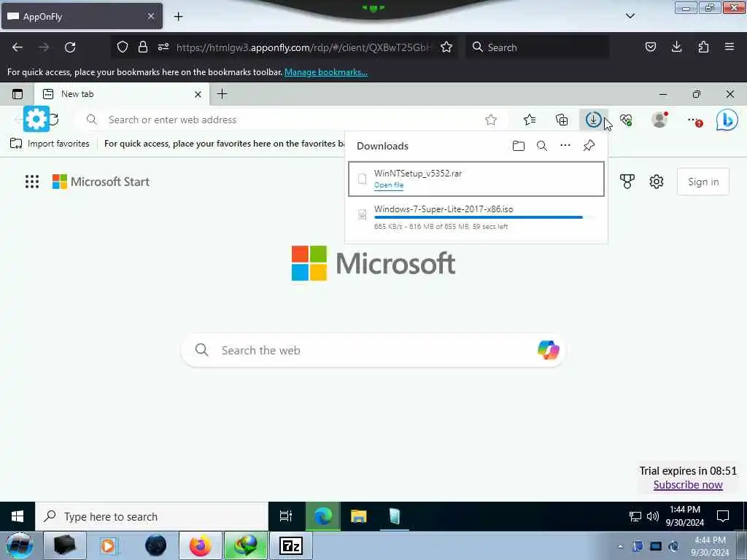Open Firefox Pocket save icon

(650, 47)
